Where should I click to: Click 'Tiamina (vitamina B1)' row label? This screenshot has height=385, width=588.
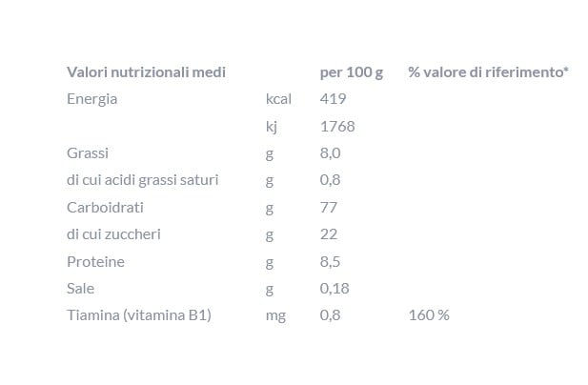(139, 315)
